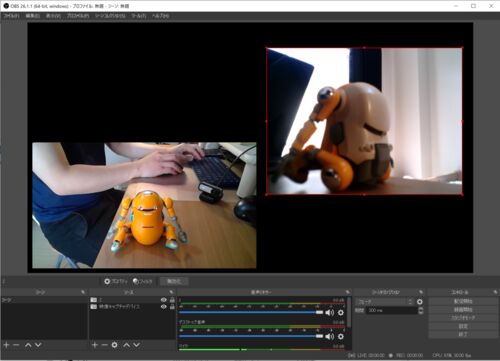Add a new scene with the plus icon
Image resolution: width=500 pixels, height=361 pixels.
point(6,345)
